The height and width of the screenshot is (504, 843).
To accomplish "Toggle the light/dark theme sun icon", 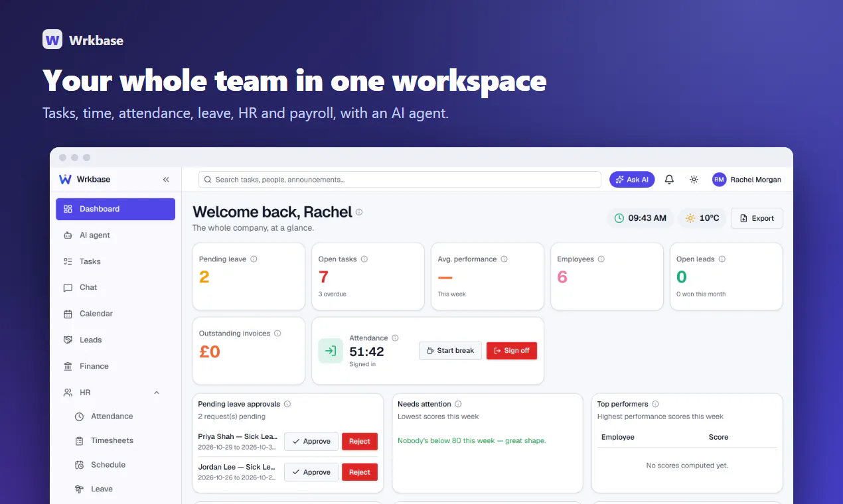I will pyautogui.click(x=694, y=180).
